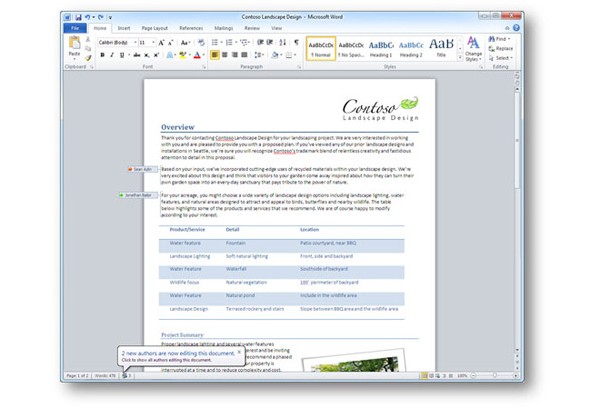This screenshot has width=600, height=408.
Task: Increase paragraph indent
Action: tap(270, 42)
